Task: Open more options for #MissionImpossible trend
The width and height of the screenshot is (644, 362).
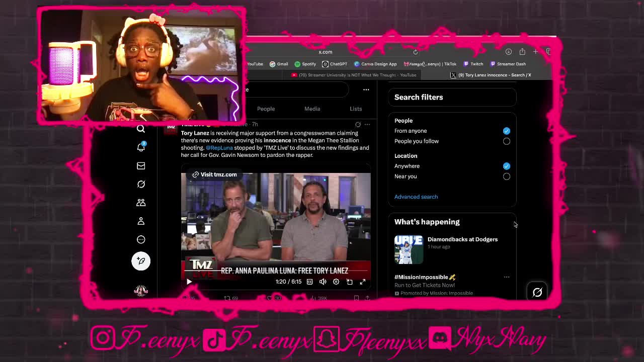Action: pyautogui.click(x=507, y=277)
